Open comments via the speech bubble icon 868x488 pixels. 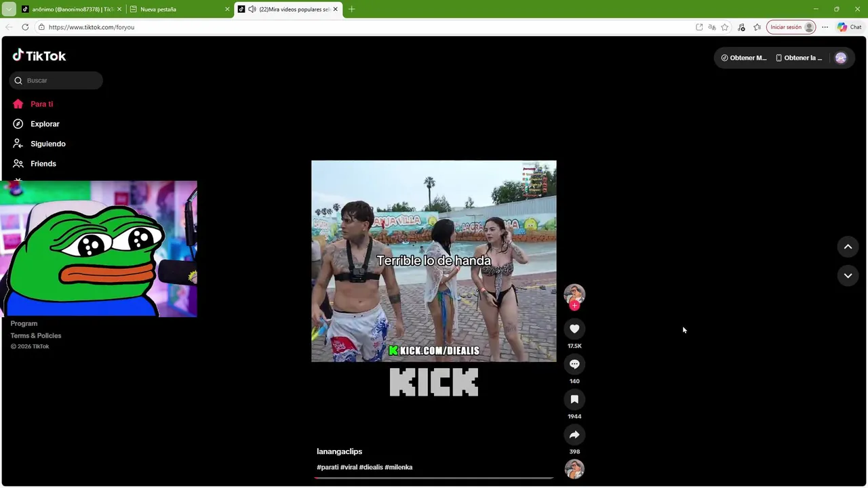pos(574,364)
